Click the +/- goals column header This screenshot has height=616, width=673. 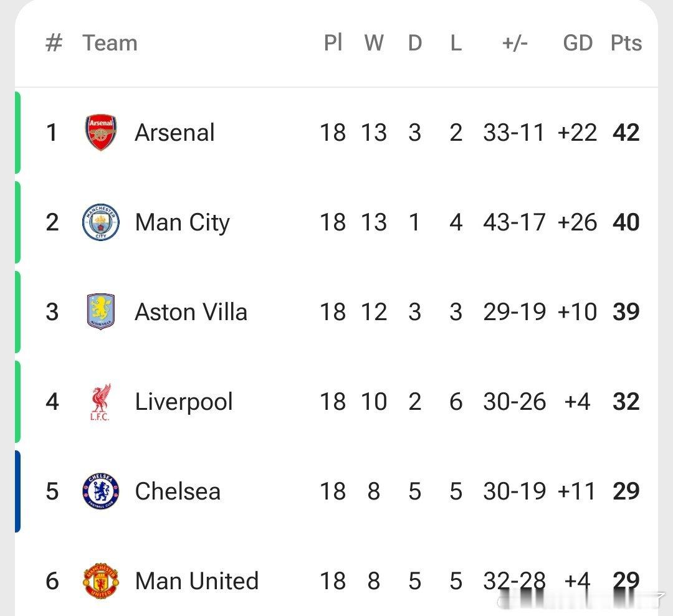pos(515,43)
